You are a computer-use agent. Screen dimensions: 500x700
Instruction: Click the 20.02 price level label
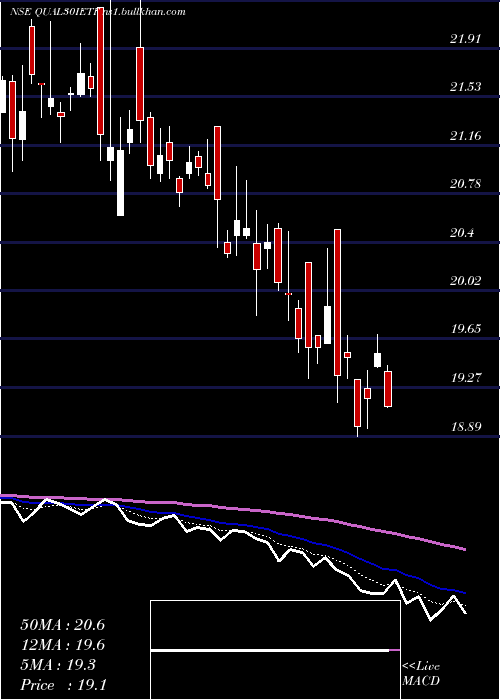coord(466,281)
